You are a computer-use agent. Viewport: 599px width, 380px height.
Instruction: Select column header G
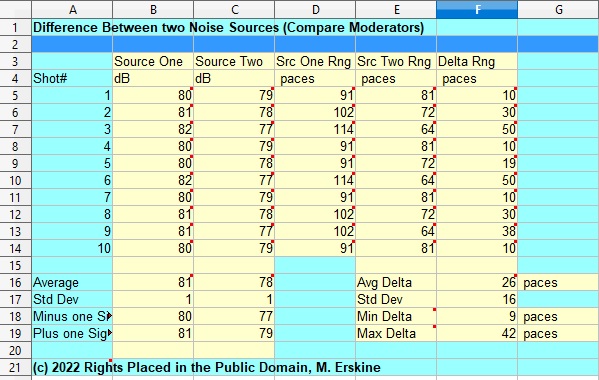(559, 10)
